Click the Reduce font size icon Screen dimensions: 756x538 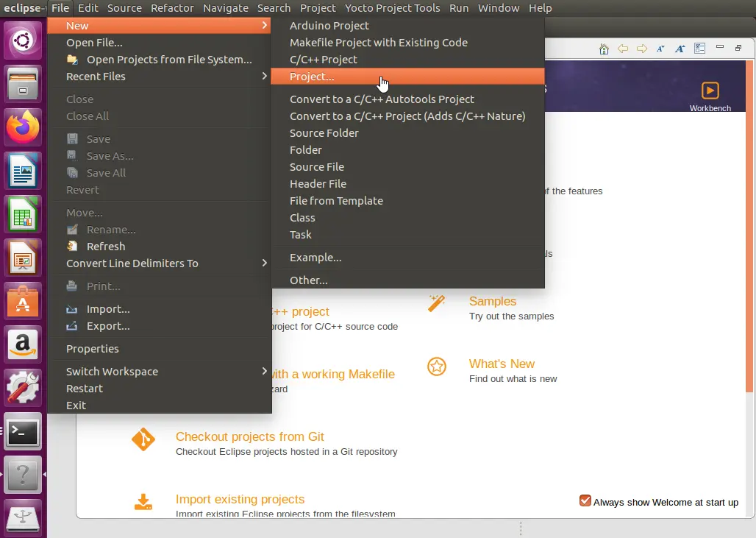tap(660, 49)
